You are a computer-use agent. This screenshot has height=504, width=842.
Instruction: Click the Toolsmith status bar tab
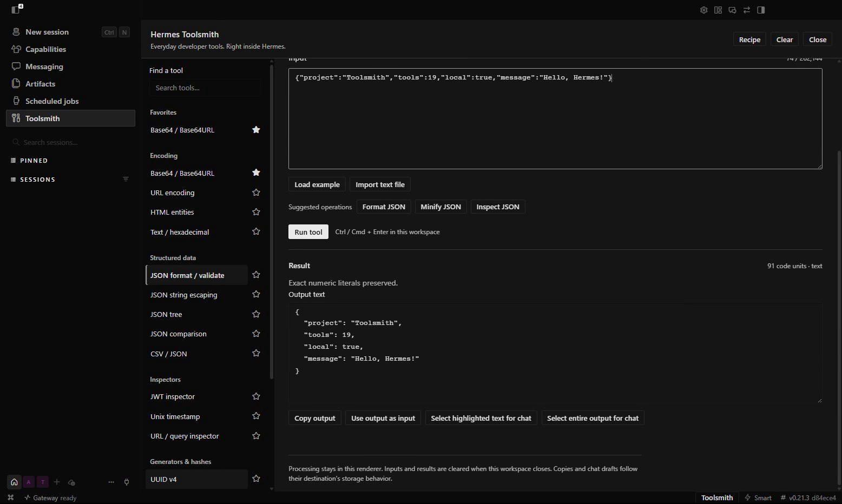click(717, 498)
